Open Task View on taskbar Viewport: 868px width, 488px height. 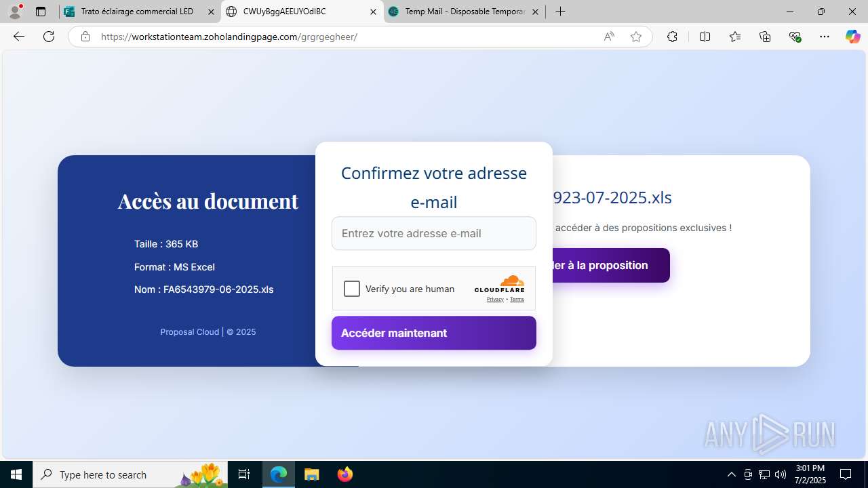coord(244,474)
